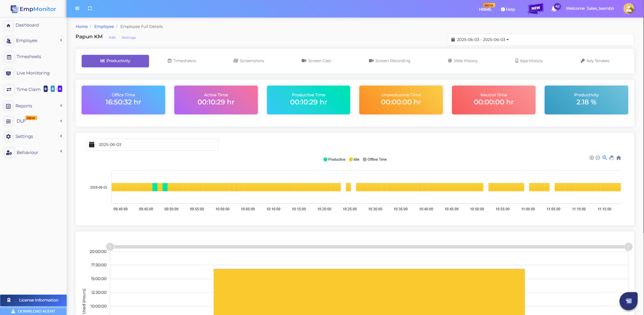Switch to the Timesheets tab
The image size is (644, 315).
click(x=182, y=61)
